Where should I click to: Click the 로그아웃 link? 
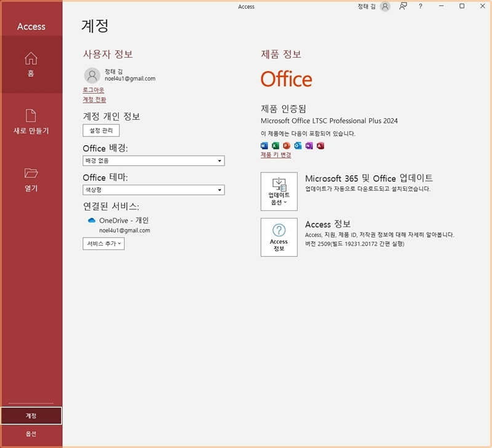point(93,90)
